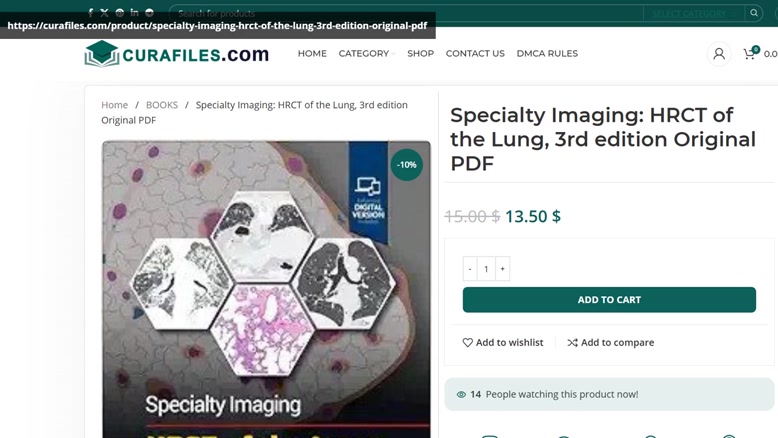This screenshot has width=778, height=438.
Task: Click the quantity input field
Action: (486, 269)
